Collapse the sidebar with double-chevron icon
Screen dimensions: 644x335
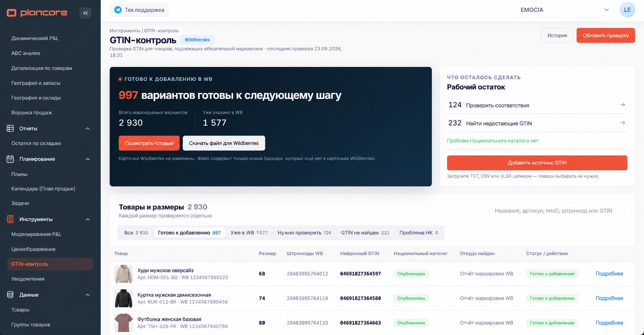pos(85,13)
